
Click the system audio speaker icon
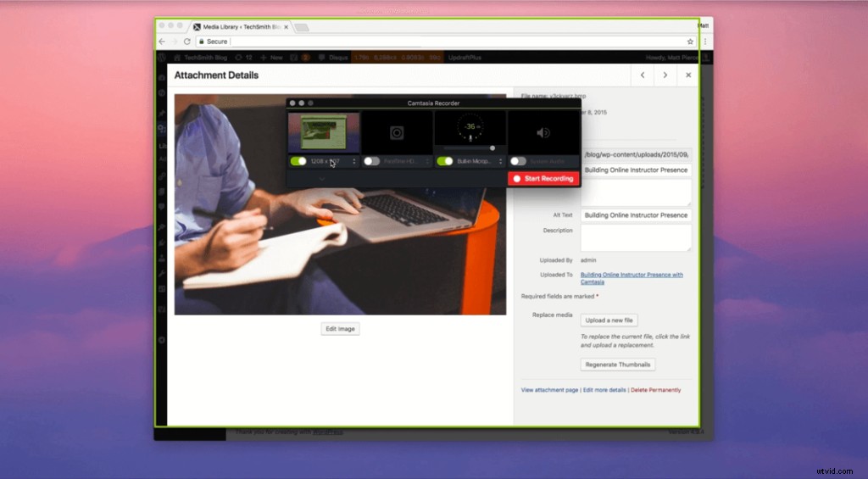(543, 132)
